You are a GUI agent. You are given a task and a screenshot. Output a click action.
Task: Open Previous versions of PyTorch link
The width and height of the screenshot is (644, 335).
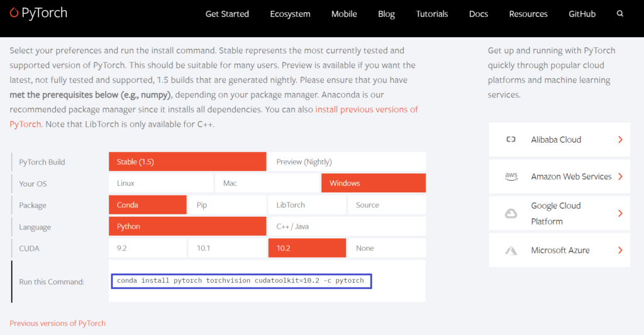(57, 323)
